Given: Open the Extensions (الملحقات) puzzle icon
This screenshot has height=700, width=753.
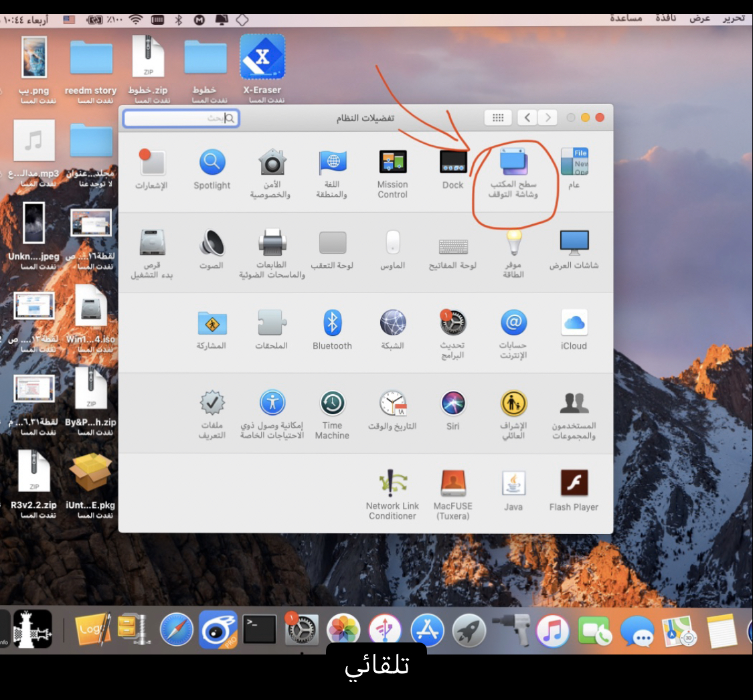Looking at the screenshot, I should tap(272, 323).
